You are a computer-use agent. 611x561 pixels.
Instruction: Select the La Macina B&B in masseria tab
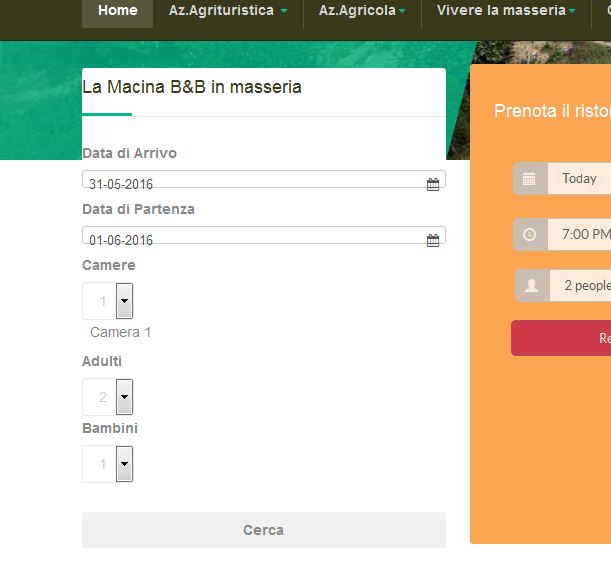coord(192,88)
